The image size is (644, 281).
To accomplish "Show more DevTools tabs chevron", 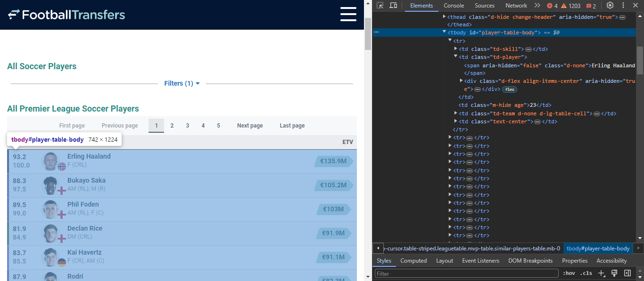I will (537, 6).
